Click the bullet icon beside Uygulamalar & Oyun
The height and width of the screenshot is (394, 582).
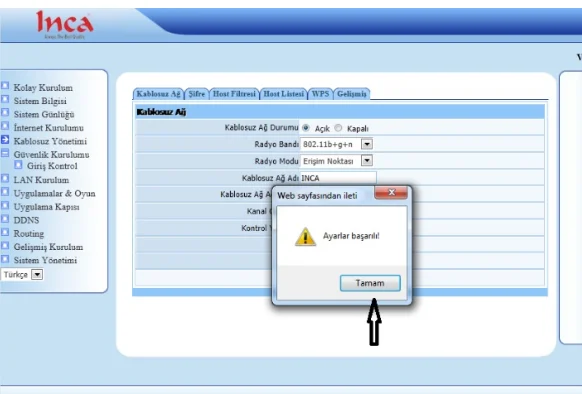(5, 192)
